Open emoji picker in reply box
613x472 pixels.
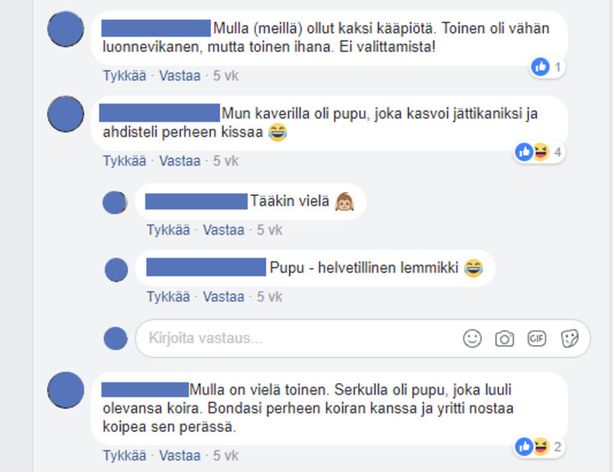coord(472,338)
